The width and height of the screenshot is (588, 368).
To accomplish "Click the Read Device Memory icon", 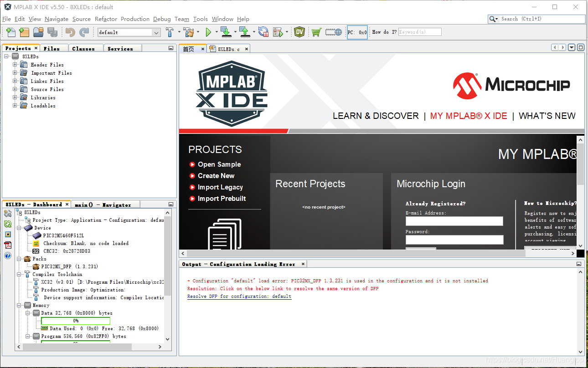I will tap(245, 32).
